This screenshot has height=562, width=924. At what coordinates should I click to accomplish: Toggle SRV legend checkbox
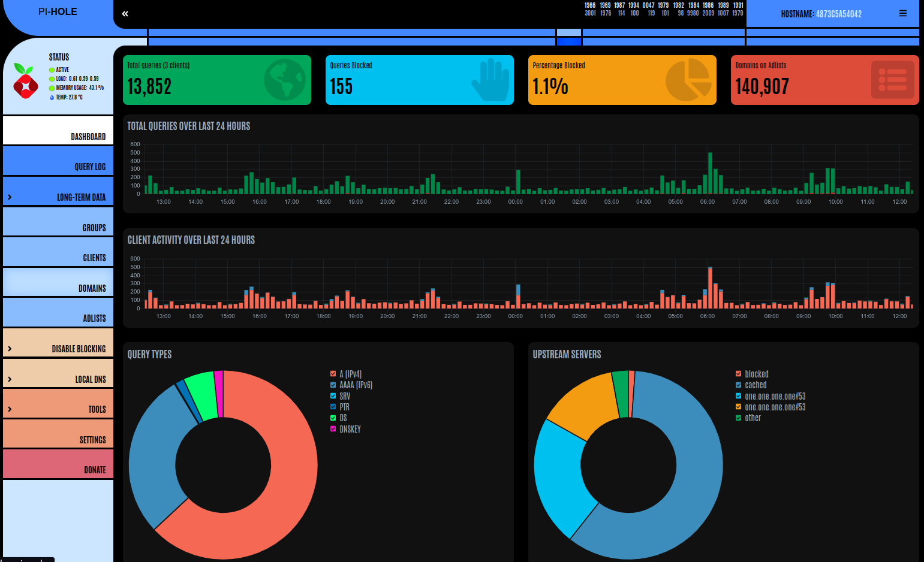pyautogui.click(x=333, y=396)
